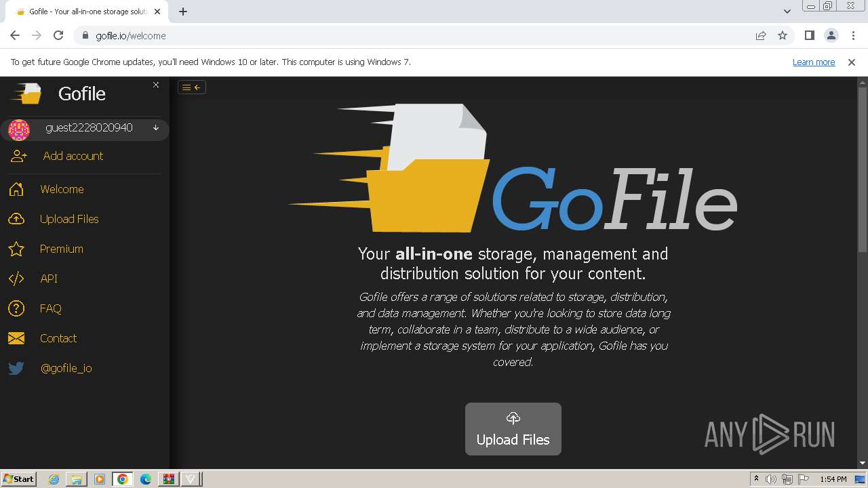The height and width of the screenshot is (488, 868).
Task: Click the clock showing 1:54 PM
Action: [x=833, y=479]
